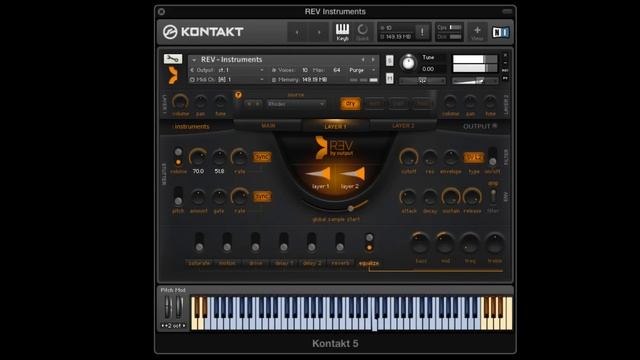Click the volume stutter sync button
The image size is (640, 360).
pos(262,157)
